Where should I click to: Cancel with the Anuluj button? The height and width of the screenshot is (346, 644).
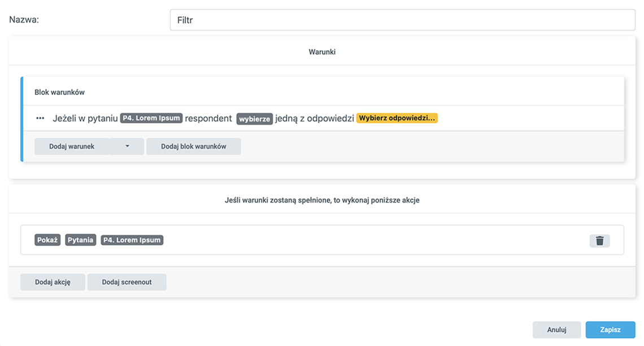556,330
